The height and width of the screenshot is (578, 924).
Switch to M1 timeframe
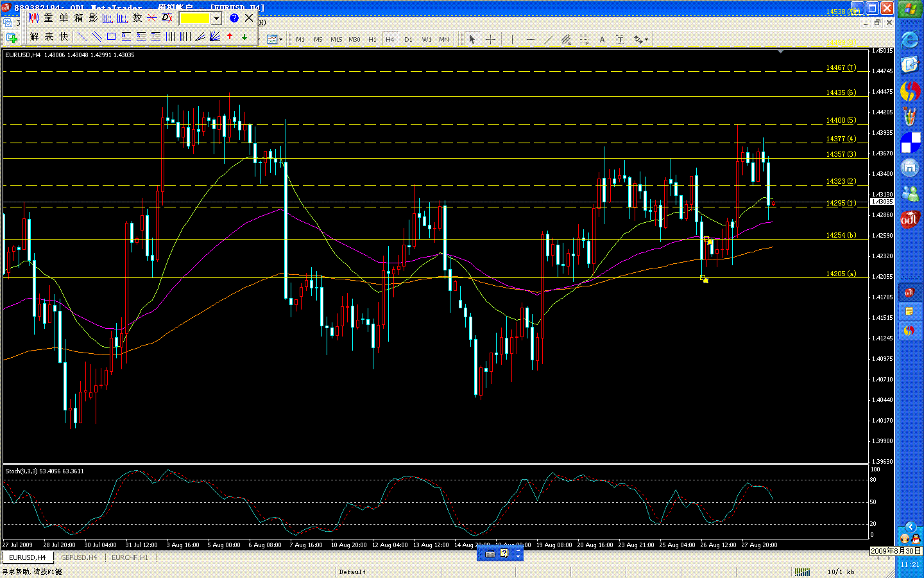(300, 39)
